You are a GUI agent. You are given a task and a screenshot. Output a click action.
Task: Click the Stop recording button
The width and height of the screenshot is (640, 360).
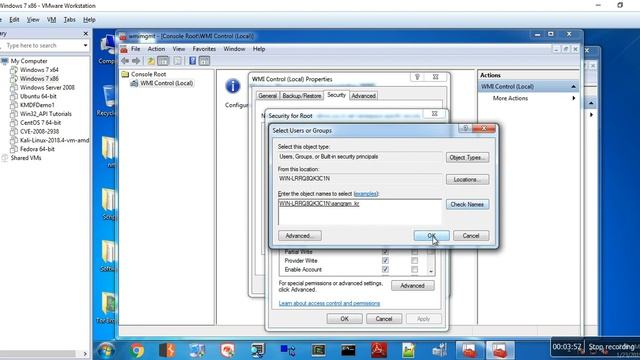pos(611,347)
